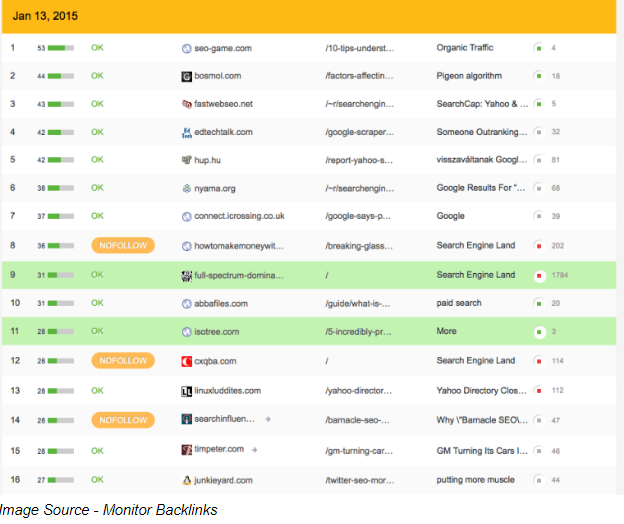Image resolution: width=624 pixels, height=524 pixels.
Task: Click the /twitter-seo-mor... page path
Action: [359, 481]
